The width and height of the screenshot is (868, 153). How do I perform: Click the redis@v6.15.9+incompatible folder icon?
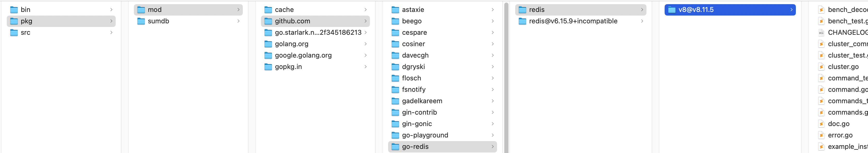click(x=522, y=21)
